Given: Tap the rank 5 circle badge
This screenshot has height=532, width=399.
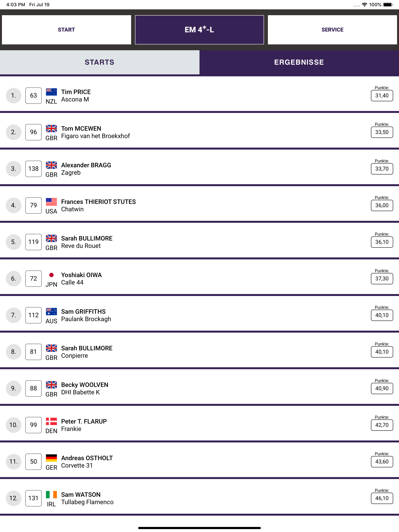Looking at the screenshot, I should tap(14, 242).
